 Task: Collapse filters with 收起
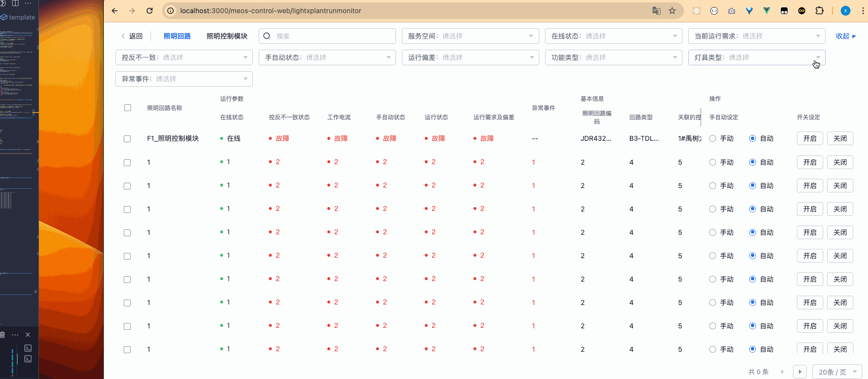pos(846,36)
